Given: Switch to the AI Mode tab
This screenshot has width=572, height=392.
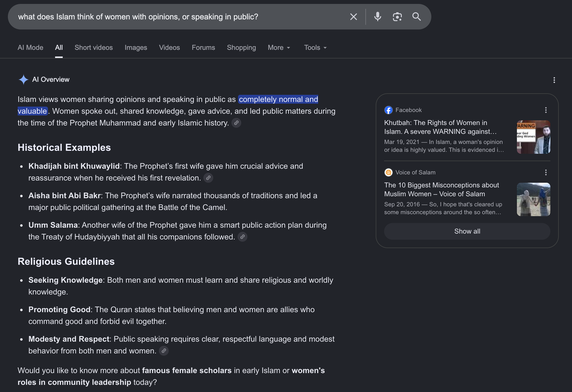Looking at the screenshot, I should [x=30, y=48].
